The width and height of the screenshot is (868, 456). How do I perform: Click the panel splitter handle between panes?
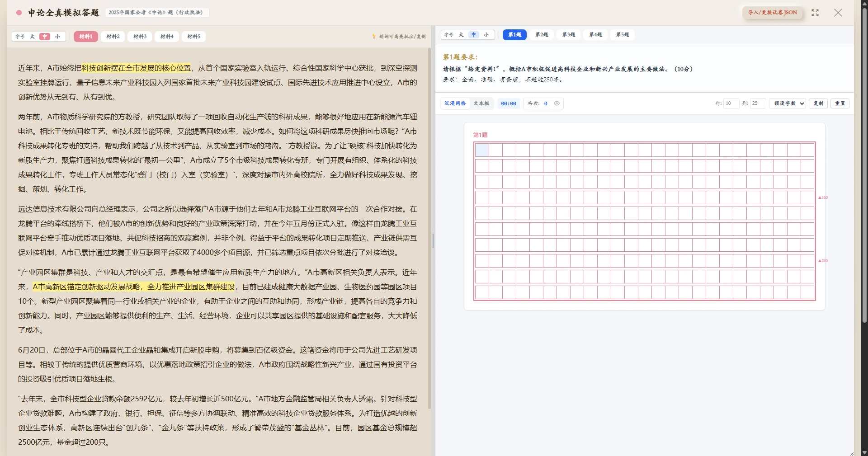click(x=433, y=241)
